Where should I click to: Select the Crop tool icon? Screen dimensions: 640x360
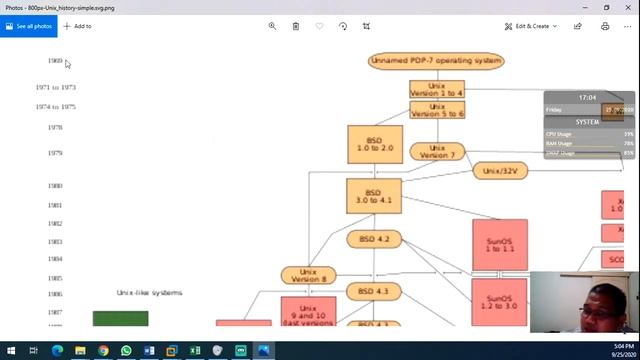(366, 26)
